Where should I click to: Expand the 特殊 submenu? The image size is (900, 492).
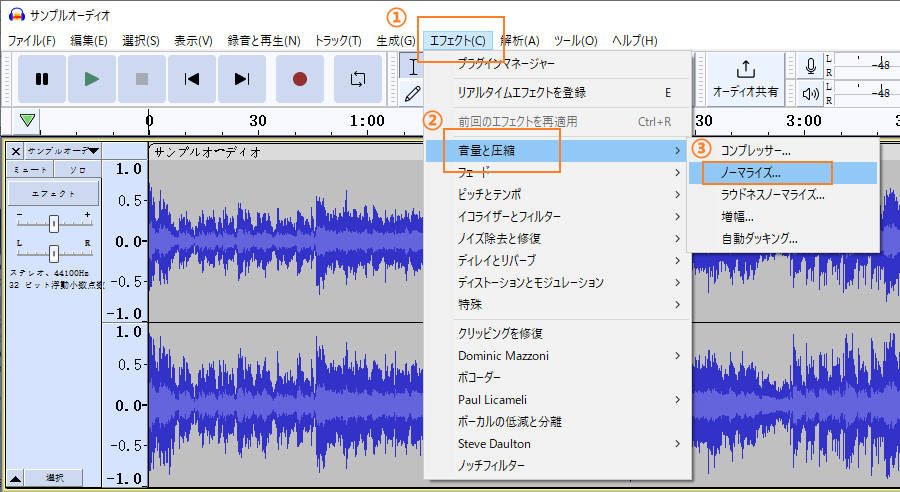pos(557,304)
